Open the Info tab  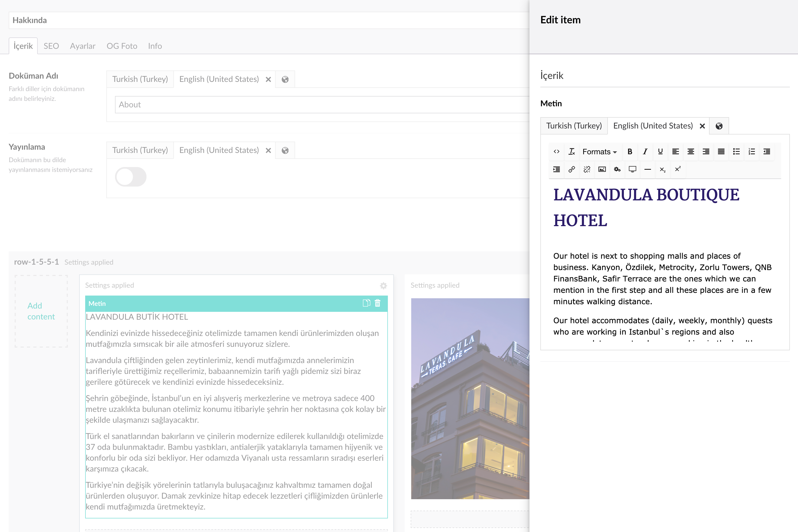pyautogui.click(x=155, y=46)
